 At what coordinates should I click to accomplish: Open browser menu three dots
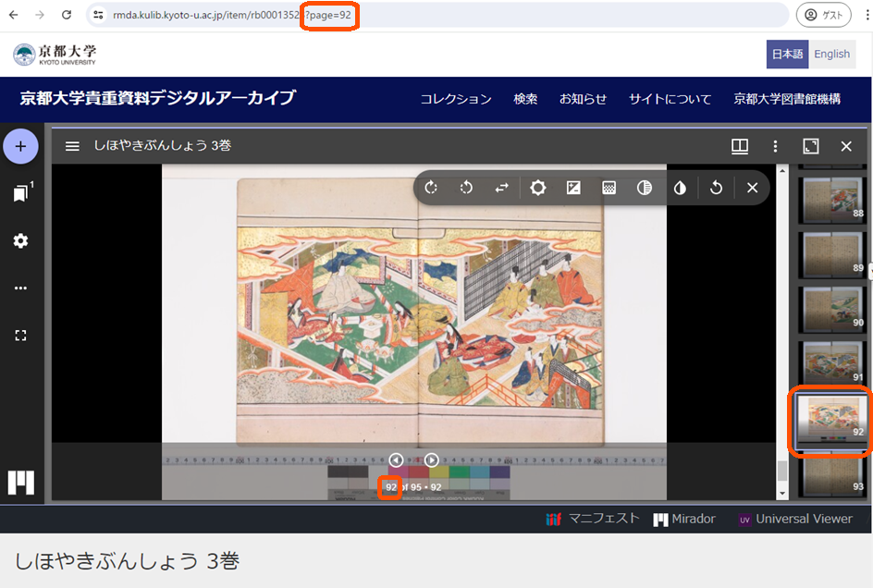tap(867, 15)
